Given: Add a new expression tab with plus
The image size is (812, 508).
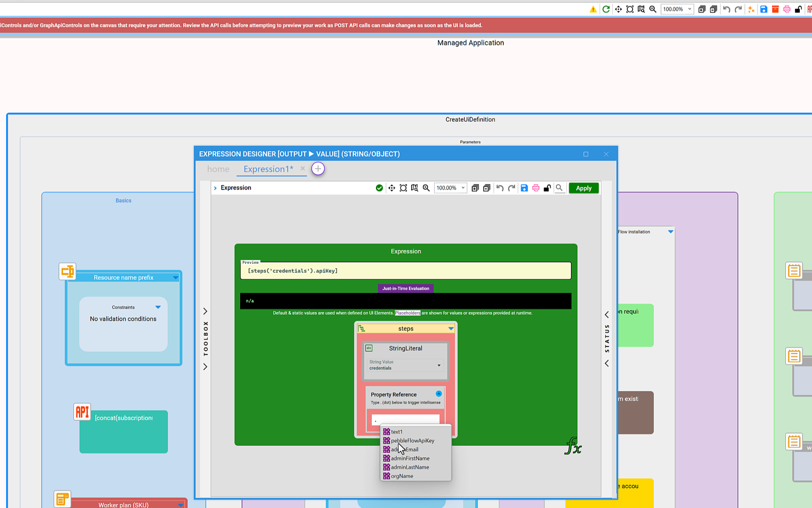Looking at the screenshot, I should click(318, 169).
